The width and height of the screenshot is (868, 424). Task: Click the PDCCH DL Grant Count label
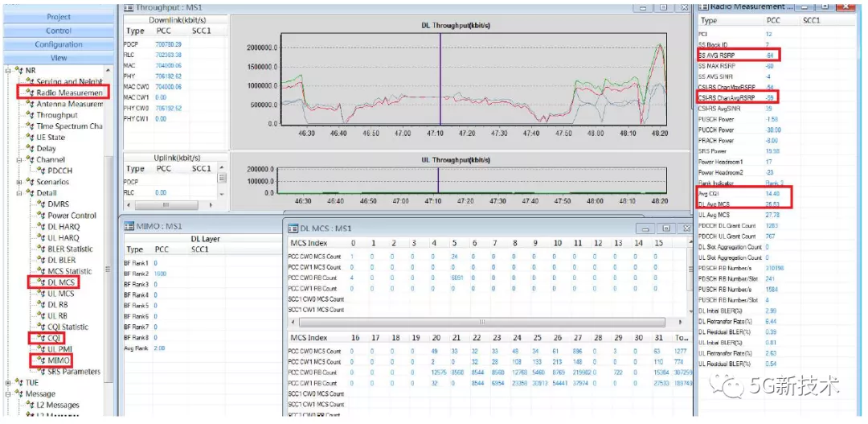coord(728,225)
